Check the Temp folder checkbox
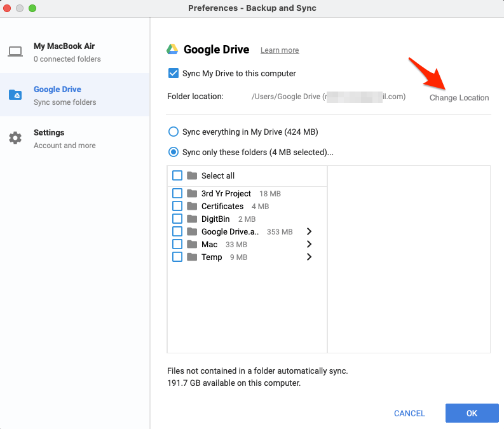 coord(177,257)
